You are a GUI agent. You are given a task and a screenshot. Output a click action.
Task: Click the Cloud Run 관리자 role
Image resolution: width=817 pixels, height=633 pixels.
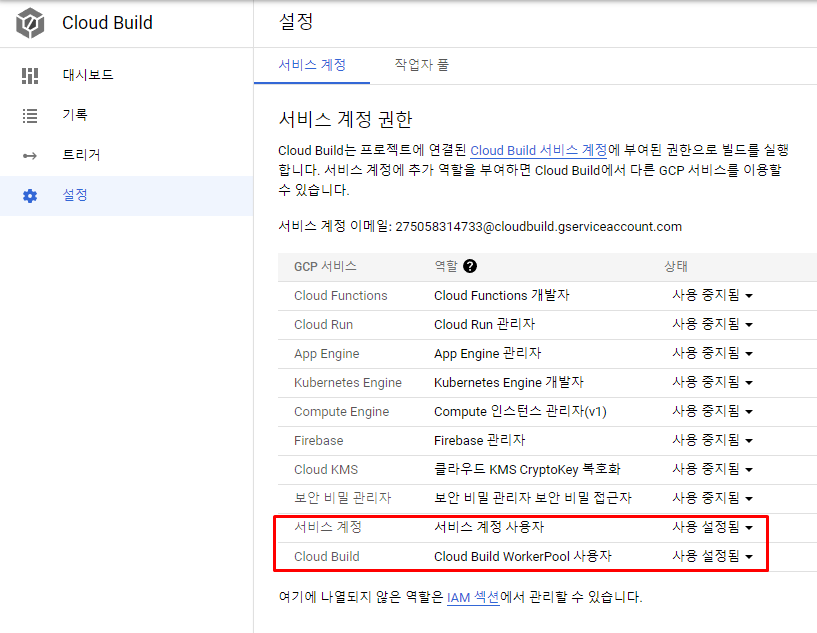pos(485,325)
